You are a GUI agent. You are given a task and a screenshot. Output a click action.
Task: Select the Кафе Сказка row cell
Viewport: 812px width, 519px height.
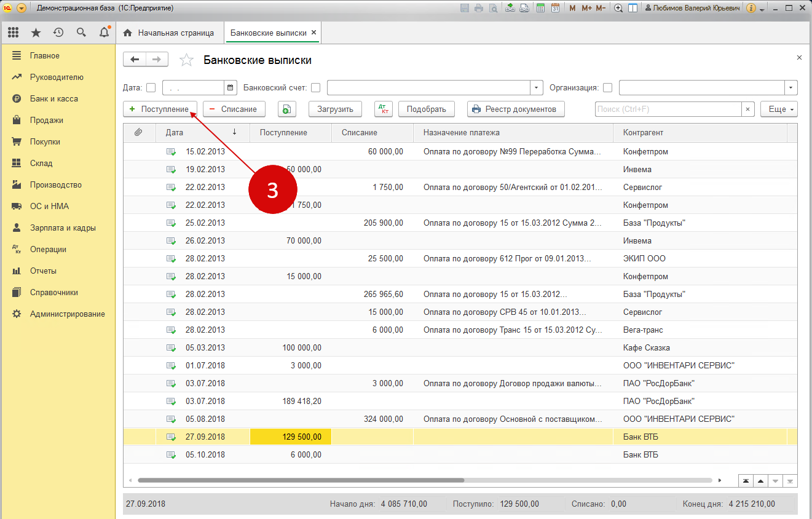click(x=700, y=347)
